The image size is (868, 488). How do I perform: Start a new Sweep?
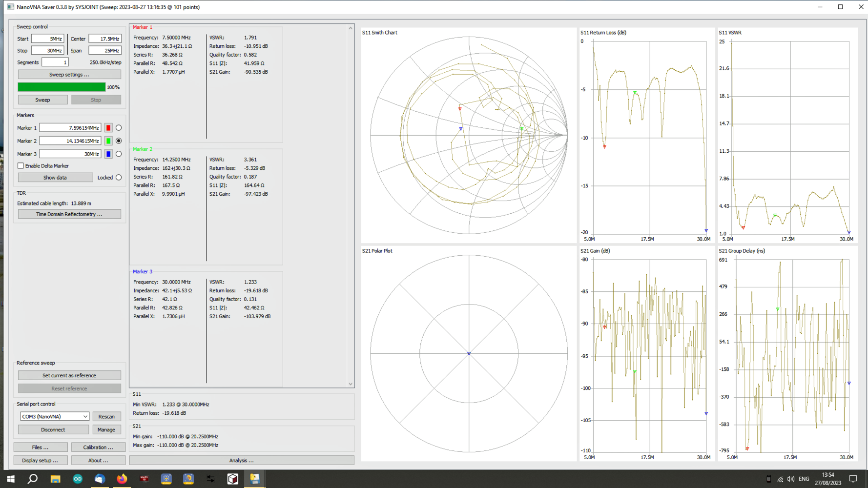click(x=42, y=100)
